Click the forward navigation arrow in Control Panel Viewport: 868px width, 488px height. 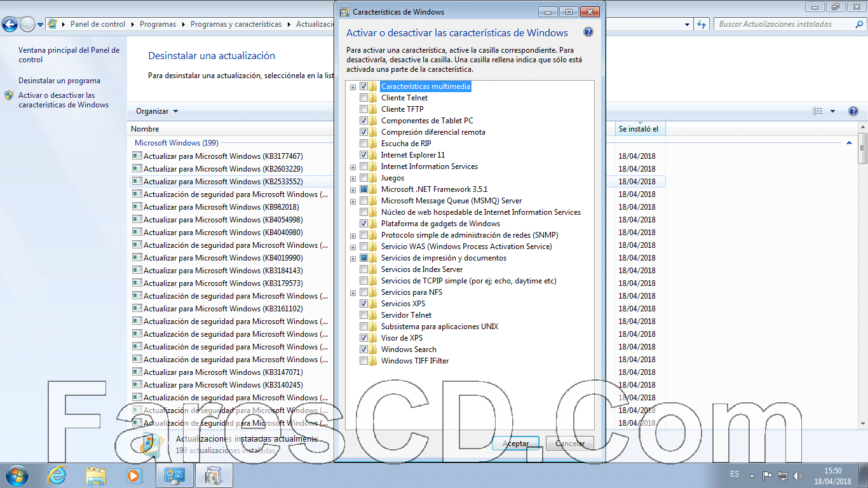coord(27,24)
